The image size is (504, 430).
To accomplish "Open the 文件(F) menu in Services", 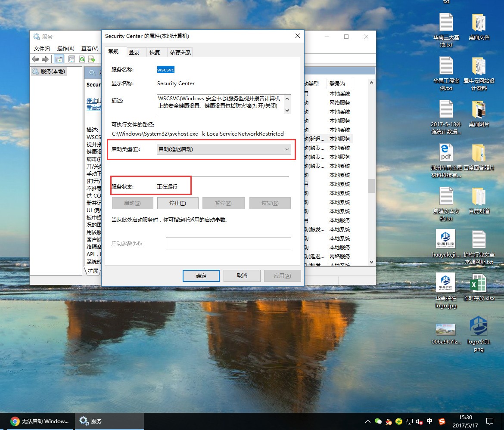I will (x=42, y=49).
